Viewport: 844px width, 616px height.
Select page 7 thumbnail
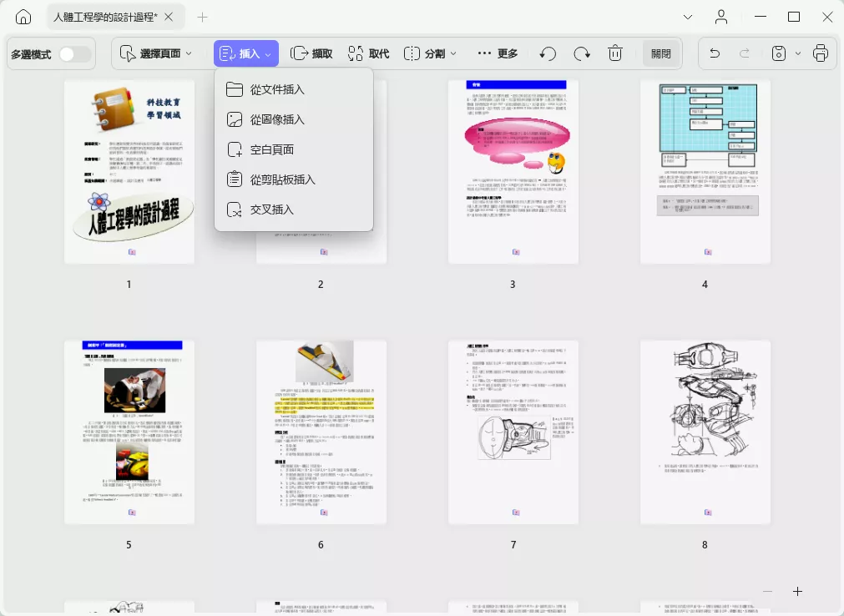(x=513, y=432)
